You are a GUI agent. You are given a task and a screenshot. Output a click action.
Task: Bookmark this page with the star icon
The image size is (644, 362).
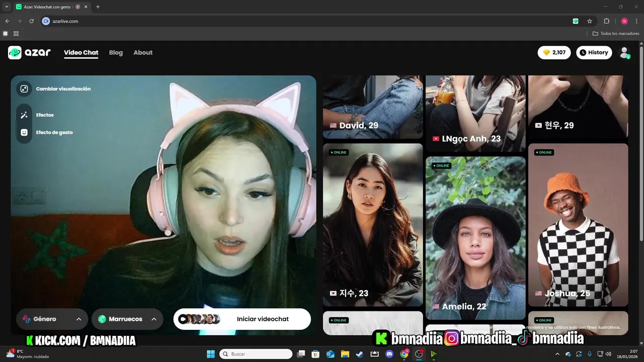point(590,21)
